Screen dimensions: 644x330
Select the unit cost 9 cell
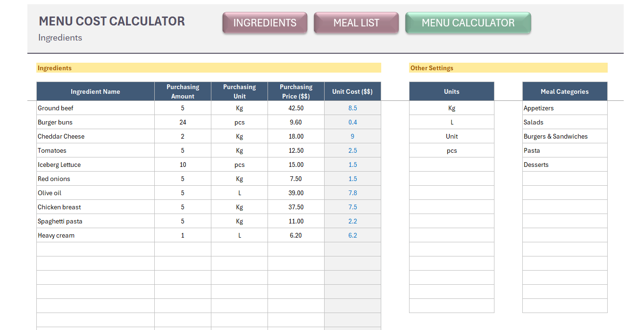click(352, 136)
